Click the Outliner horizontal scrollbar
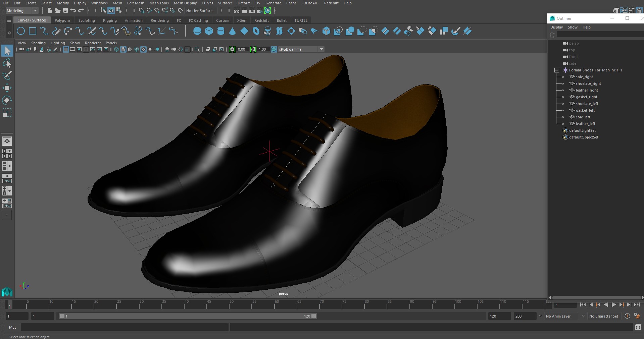644x339 pixels. coord(596,297)
